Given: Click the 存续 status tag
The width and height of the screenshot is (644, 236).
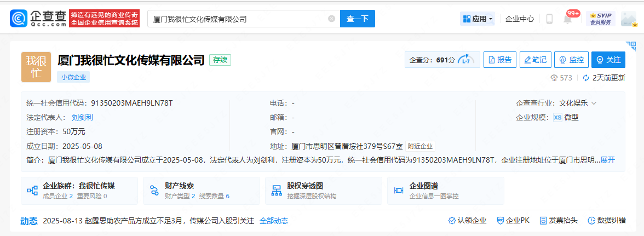Looking at the screenshot, I should [220, 60].
